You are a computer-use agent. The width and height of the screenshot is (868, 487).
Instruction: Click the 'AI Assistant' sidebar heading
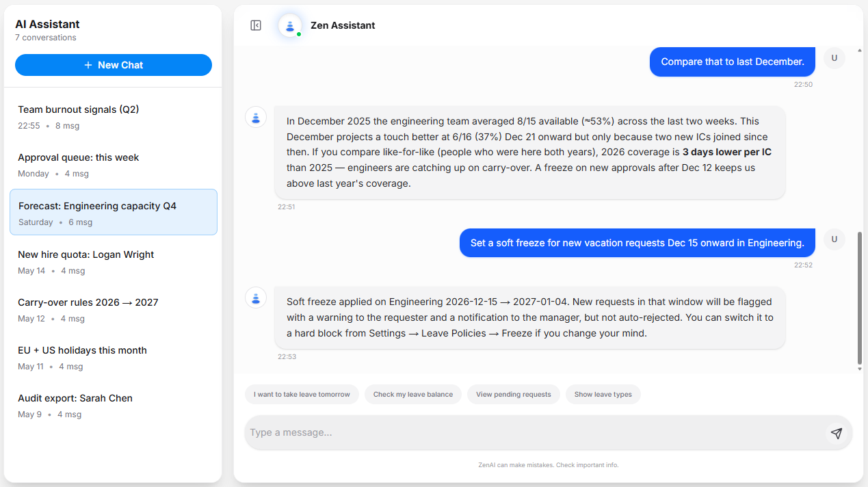(x=47, y=24)
